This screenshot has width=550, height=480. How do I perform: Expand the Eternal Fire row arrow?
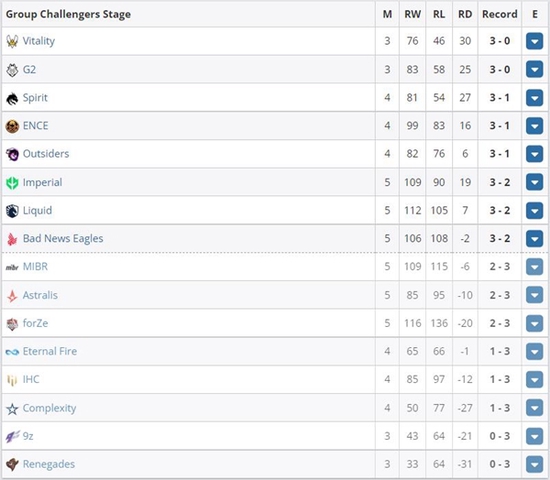click(534, 352)
